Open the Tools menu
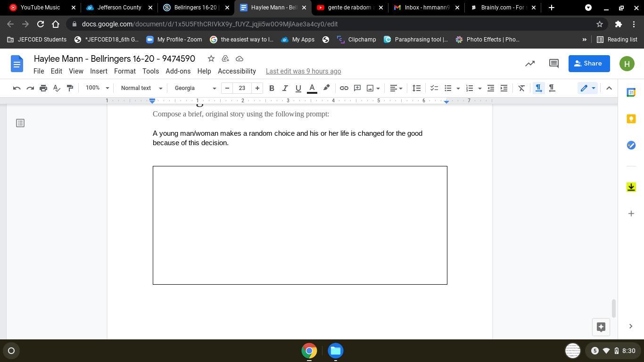The height and width of the screenshot is (362, 644). coord(151,71)
